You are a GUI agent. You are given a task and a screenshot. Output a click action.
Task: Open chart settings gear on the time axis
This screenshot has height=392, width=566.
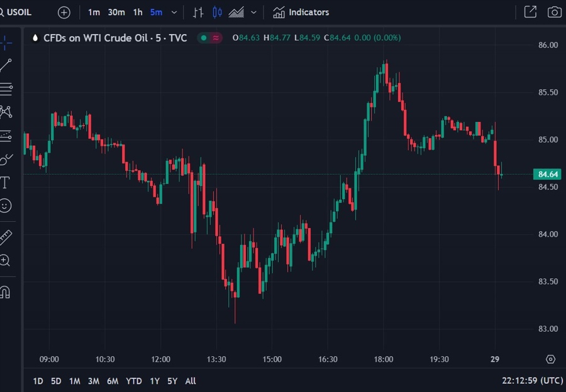550,359
